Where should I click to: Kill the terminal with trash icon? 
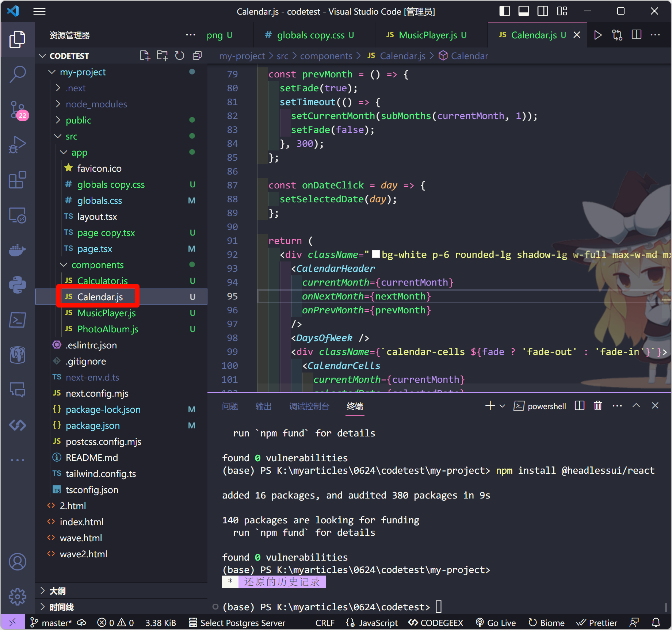tap(598, 406)
